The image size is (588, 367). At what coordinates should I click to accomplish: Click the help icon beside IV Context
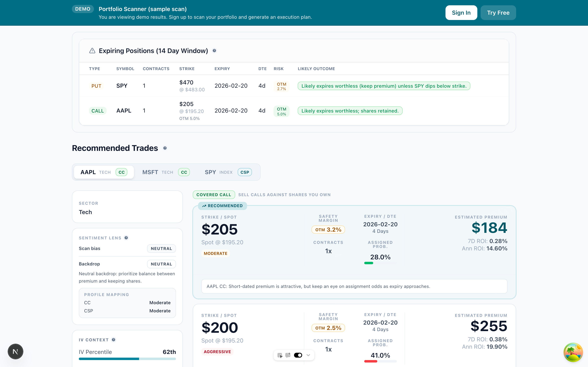pos(114,340)
